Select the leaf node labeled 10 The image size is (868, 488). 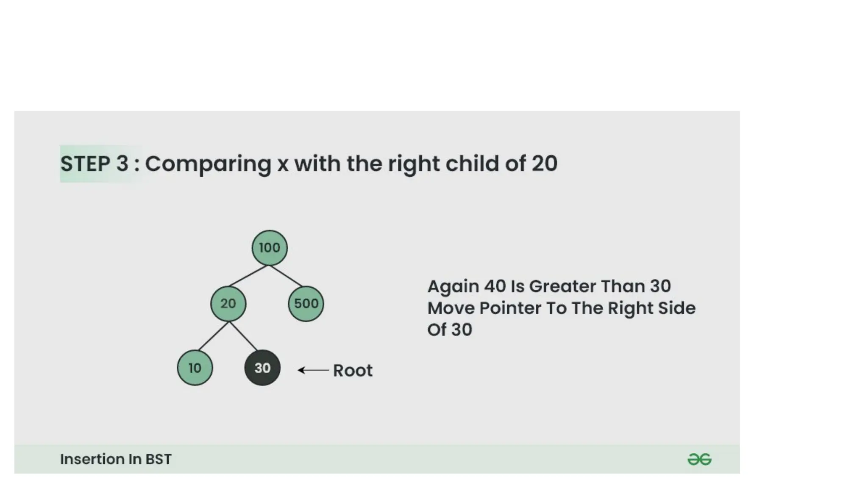point(195,368)
